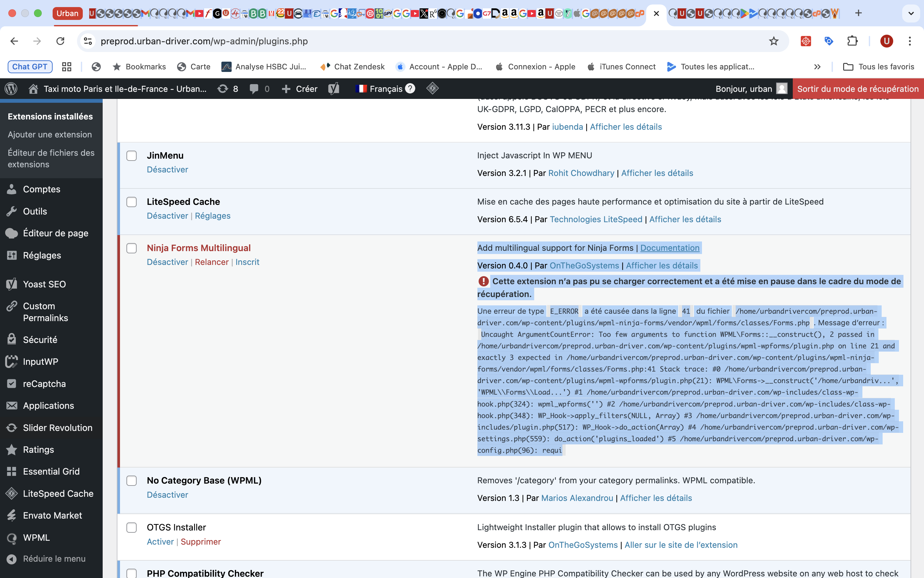924x578 pixels.
Task: Open Réglages link under LiteSpeed Cache
Action: [213, 215]
